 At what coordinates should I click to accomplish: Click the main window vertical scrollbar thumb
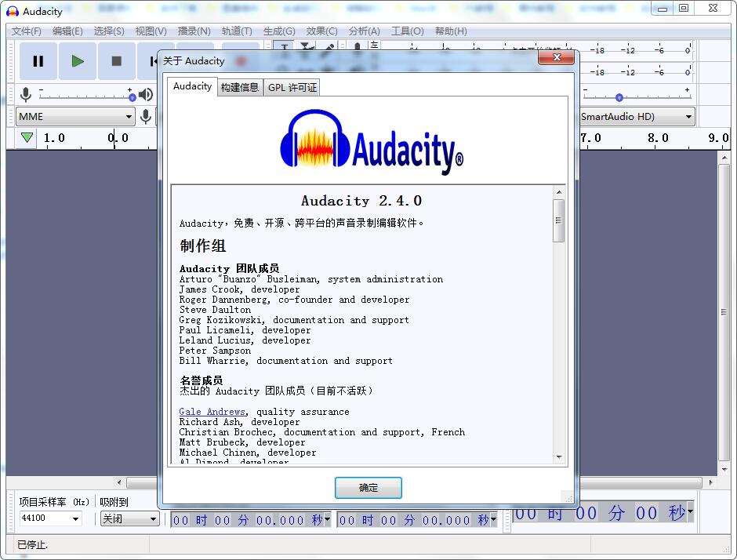pos(724,312)
